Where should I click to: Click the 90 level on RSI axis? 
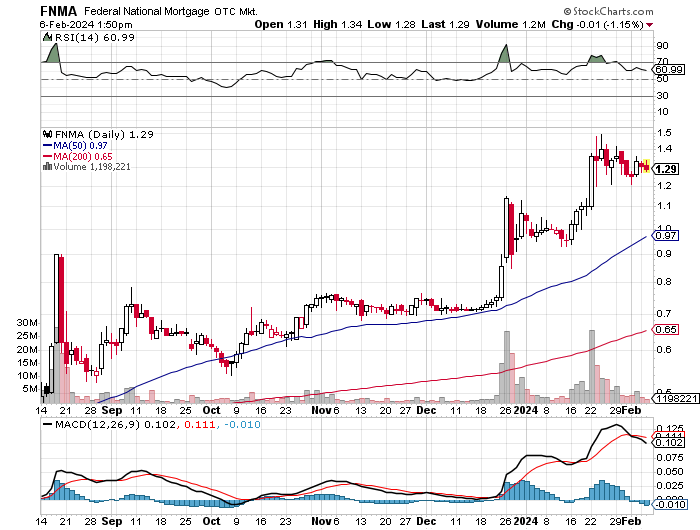662,46
